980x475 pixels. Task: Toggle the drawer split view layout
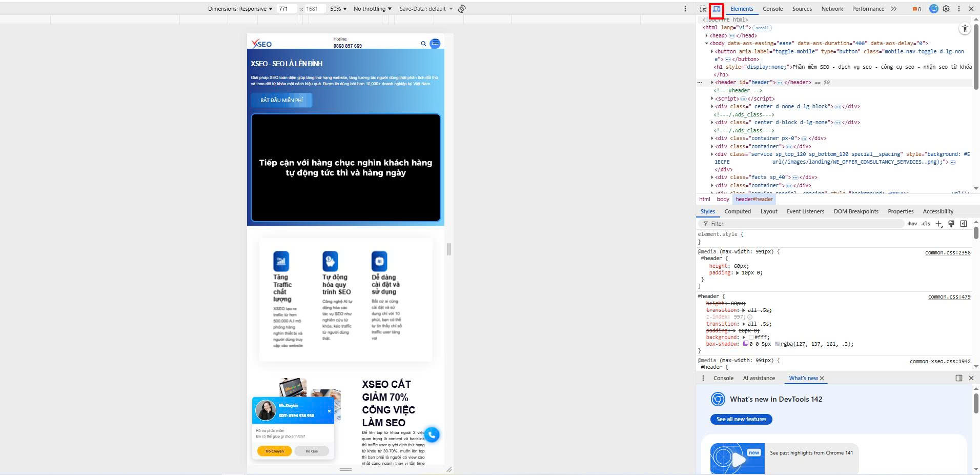coord(958,378)
